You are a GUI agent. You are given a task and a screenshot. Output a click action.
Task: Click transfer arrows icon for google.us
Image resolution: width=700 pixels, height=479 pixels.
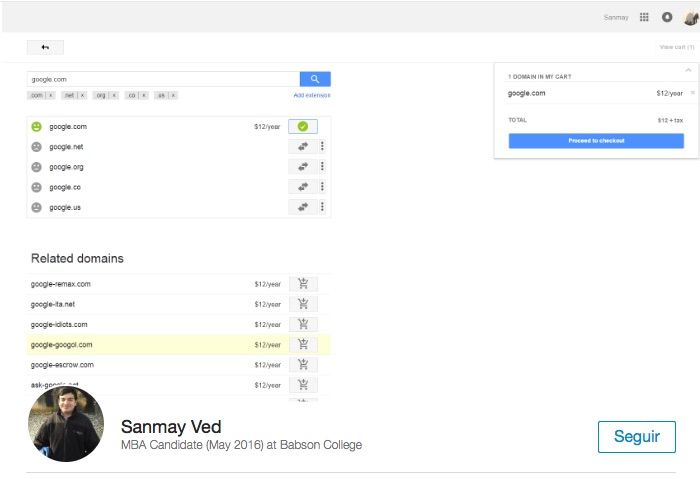tap(303, 207)
